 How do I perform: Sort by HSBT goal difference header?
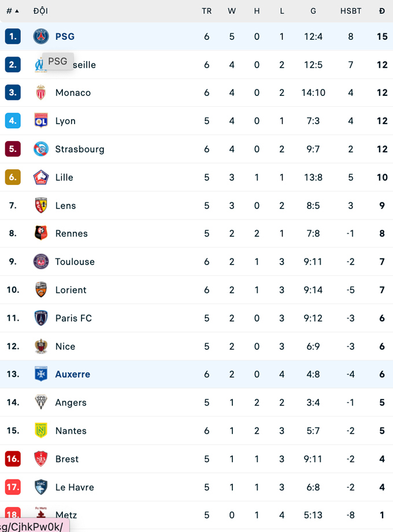click(x=351, y=11)
